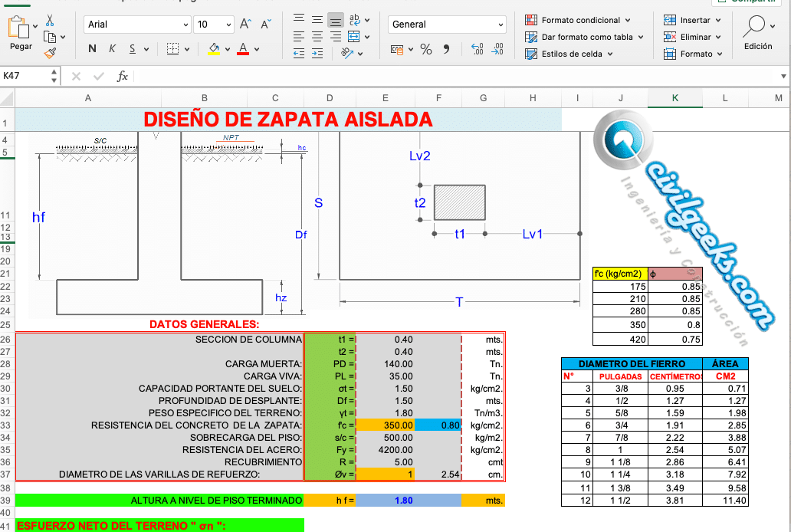The image size is (791, 532).
Task: Decrease font size with the smaller A
Action: point(266,25)
